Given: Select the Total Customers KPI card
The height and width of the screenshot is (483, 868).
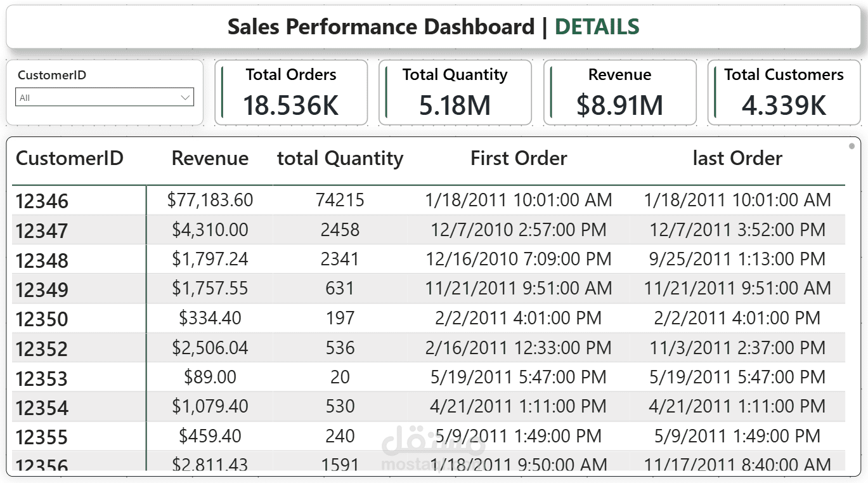Looking at the screenshot, I should coord(784,93).
